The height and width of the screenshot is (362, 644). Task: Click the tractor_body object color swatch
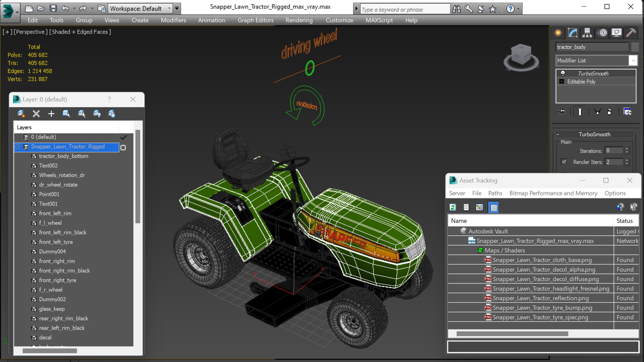click(635, 47)
